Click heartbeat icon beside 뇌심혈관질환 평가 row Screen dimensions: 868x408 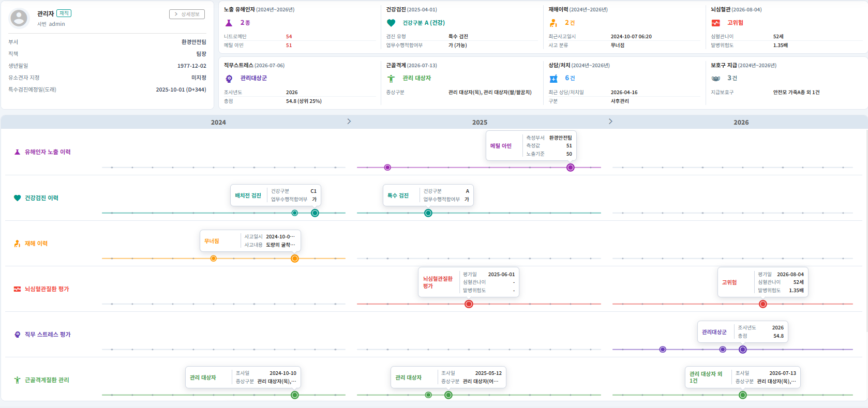(17, 289)
